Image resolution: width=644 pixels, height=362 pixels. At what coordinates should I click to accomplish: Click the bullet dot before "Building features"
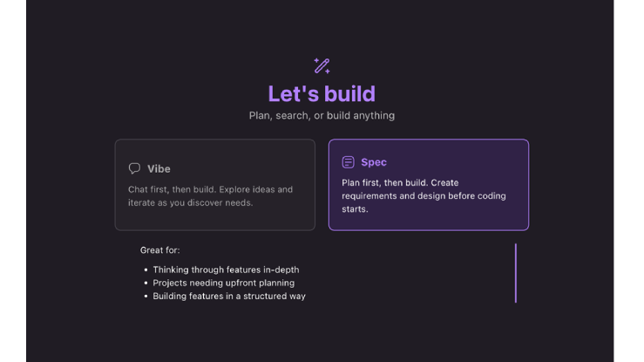146,297
